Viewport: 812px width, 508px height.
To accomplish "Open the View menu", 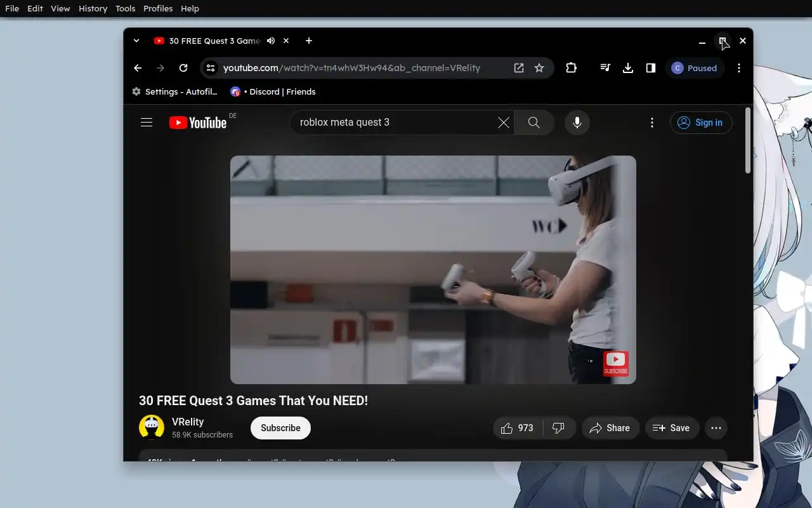I will point(60,8).
